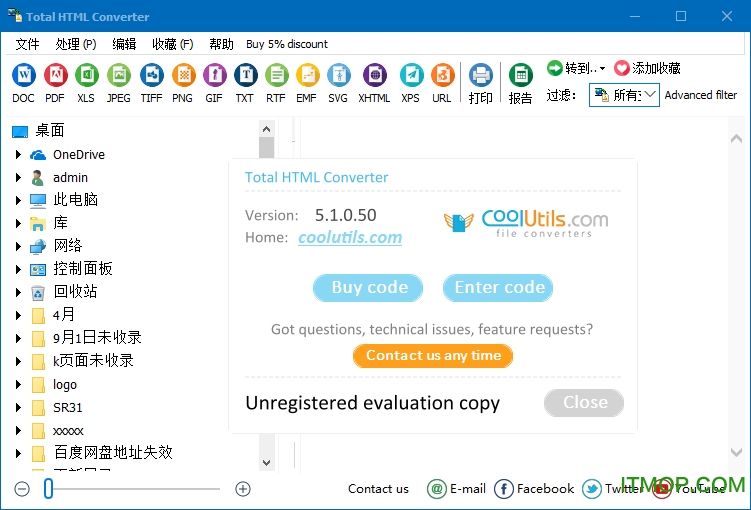Image resolution: width=751 pixels, height=510 pixels.
Task: Open the 编辑 menu
Action: [x=125, y=44]
